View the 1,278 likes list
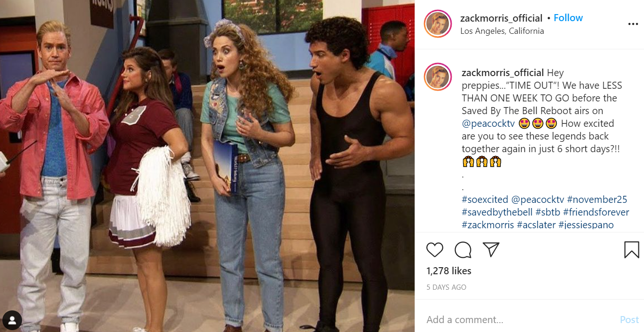This screenshot has height=332, width=644. (x=449, y=271)
